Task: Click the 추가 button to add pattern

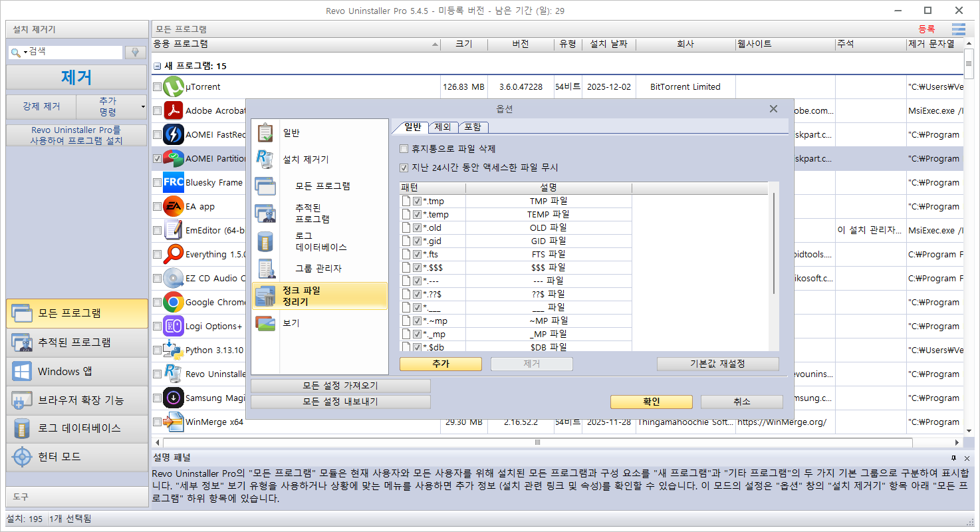Action: click(441, 364)
